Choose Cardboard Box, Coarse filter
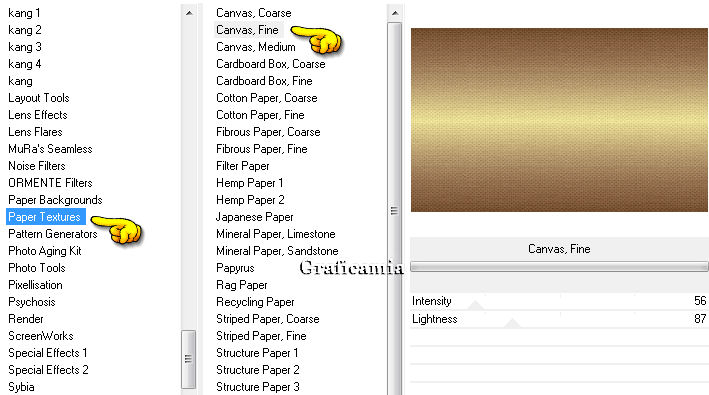Image resolution: width=709 pixels, height=395 pixels. pyautogui.click(x=271, y=64)
